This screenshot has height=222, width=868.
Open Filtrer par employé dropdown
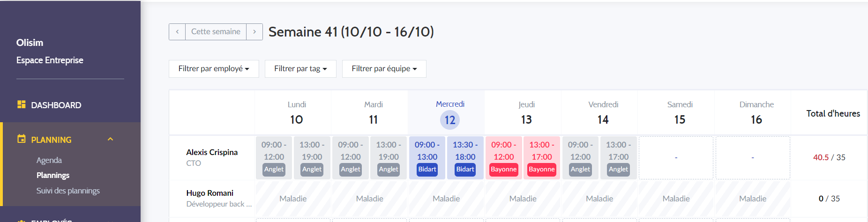pyautogui.click(x=214, y=69)
